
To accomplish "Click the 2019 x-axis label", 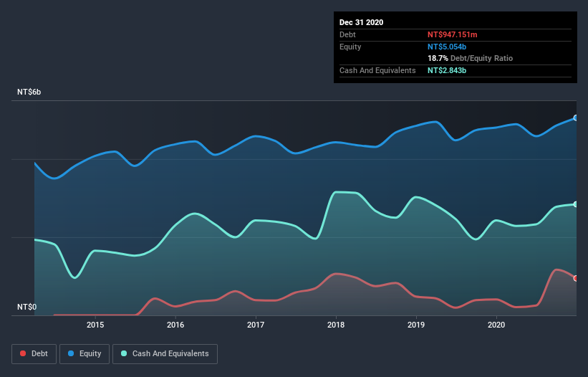I will [416, 325].
